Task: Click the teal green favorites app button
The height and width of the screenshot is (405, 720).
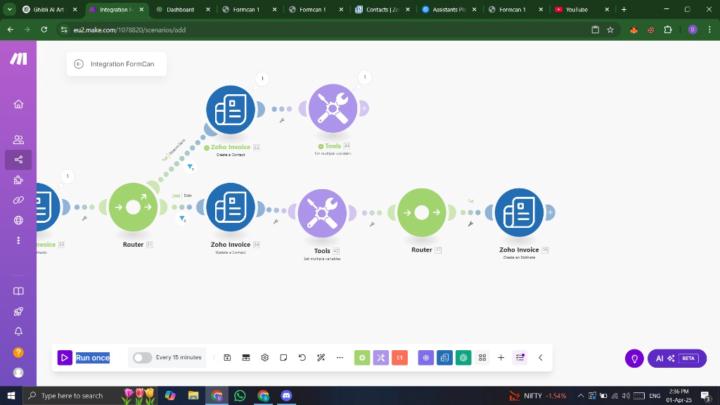Action: coord(463,358)
